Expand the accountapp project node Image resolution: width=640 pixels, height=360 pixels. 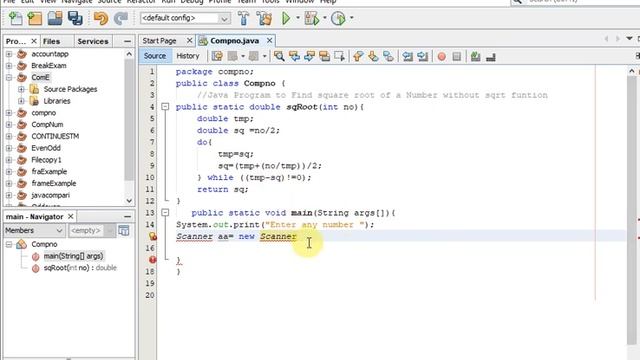(9, 54)
